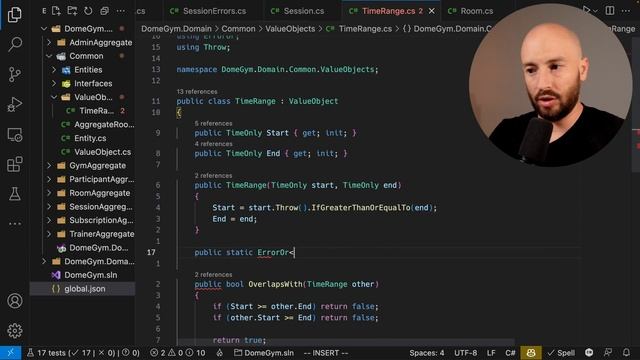
Task: Click the 17 tests status bar item
Action: pos(83,353)
